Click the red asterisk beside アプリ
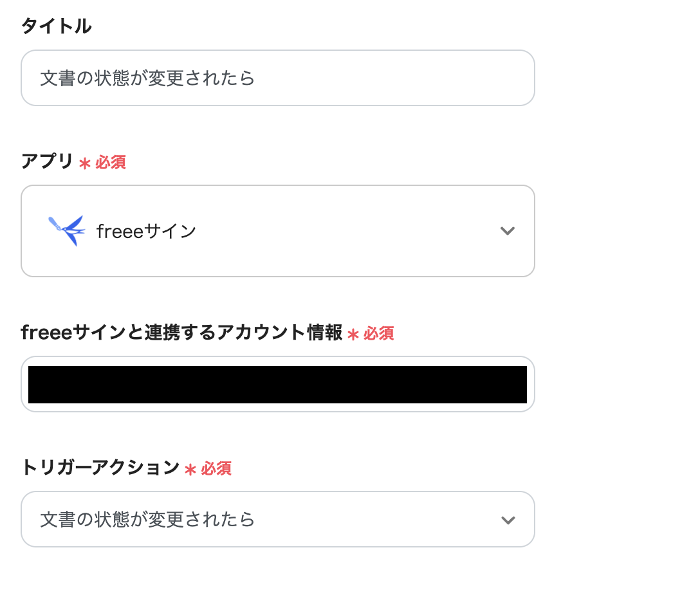Viewport: 700px width, 606px height. [x=84, y=163]
